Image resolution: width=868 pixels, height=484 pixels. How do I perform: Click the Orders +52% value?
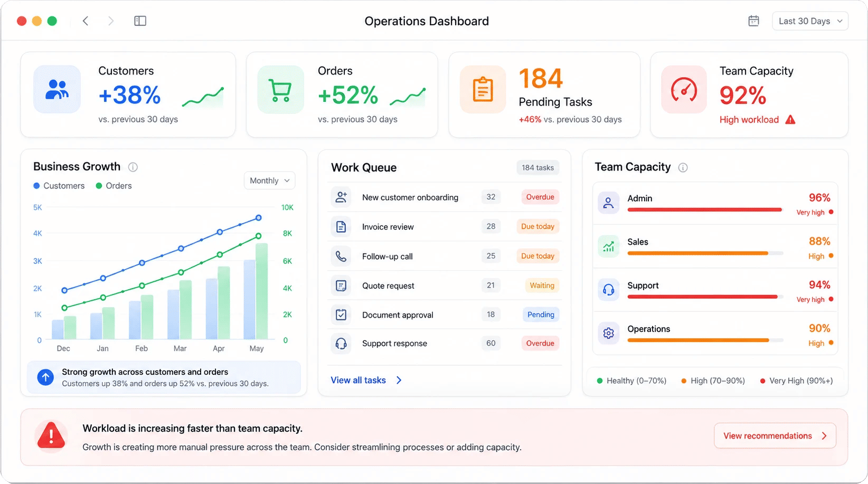(348, 96)
